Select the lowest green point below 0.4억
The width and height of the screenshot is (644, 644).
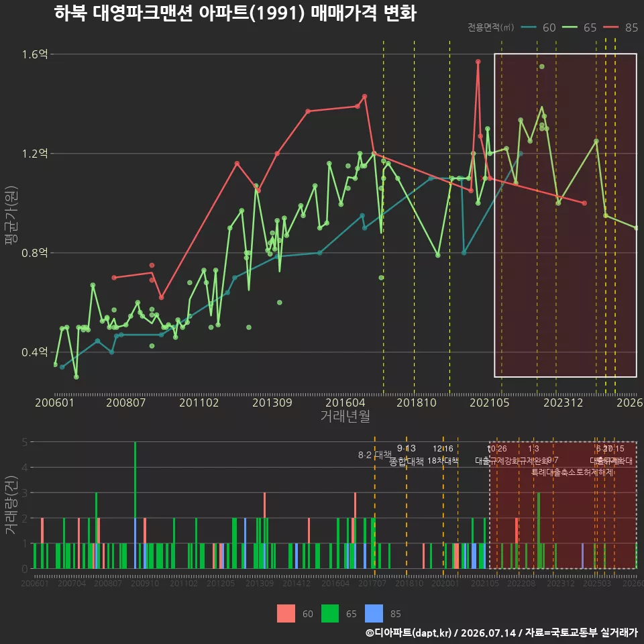pos(76,376)
